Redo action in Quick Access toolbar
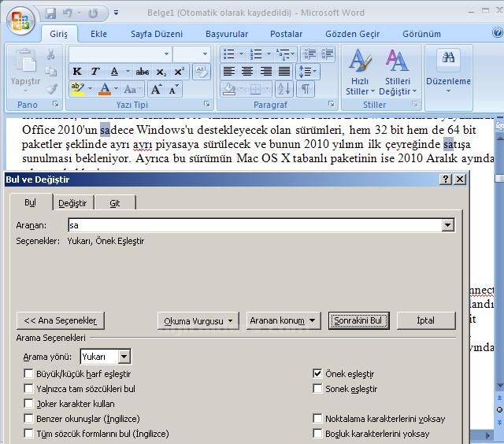The height and width of the screenshot is (444, 504). tap(93, 13)
